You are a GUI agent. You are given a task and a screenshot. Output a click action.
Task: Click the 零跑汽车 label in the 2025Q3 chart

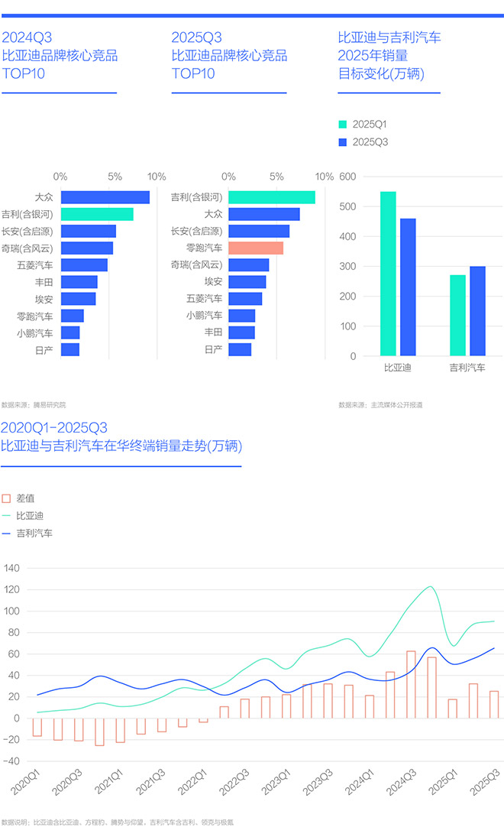[x=204, y=248]
